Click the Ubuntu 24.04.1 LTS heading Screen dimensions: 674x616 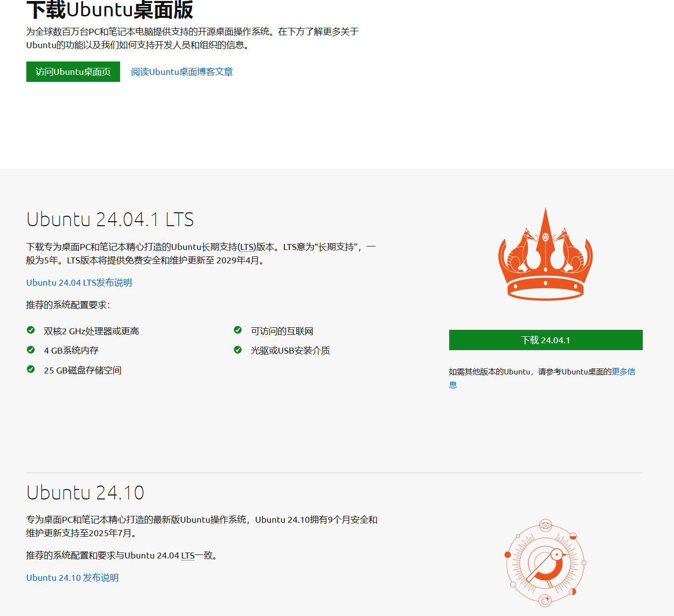coord(110,219)
